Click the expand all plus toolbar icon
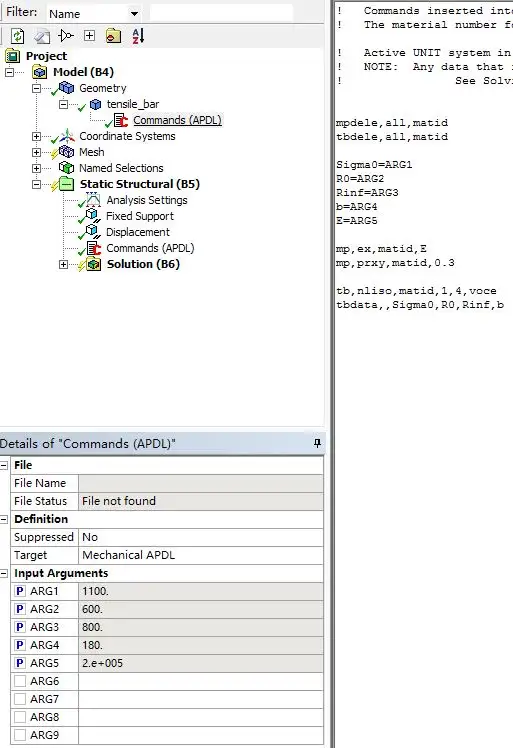Image resolution: width=513 pixels, height=748 pixels. (x=89, y=36)
